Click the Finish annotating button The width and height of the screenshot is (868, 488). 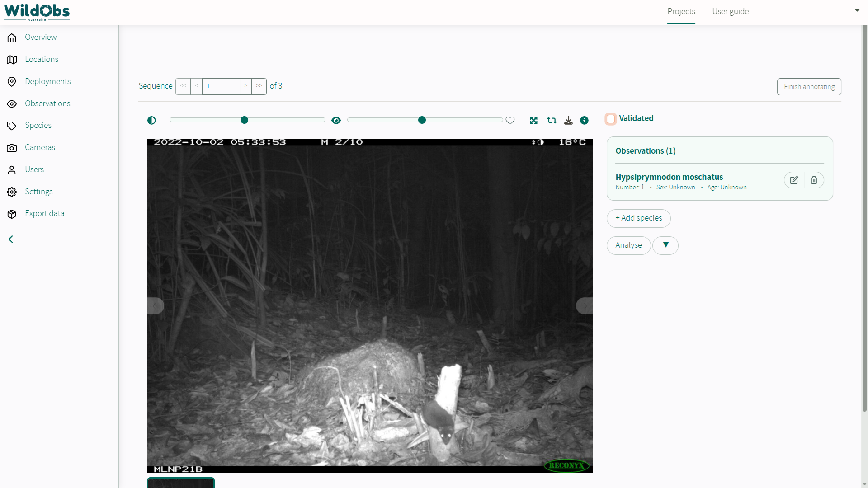click(x=809, y=87)
